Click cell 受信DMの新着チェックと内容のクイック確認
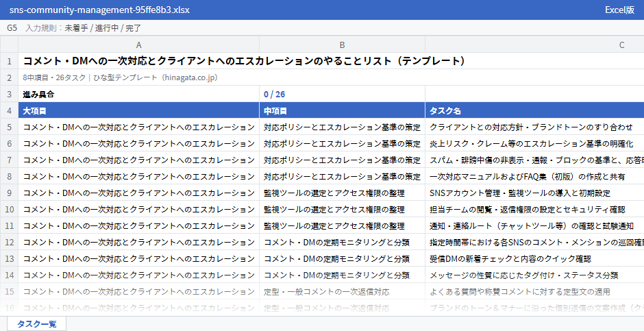Image resolution: width=644 pixels, height=331 pixels. click(x=534, y=258)
